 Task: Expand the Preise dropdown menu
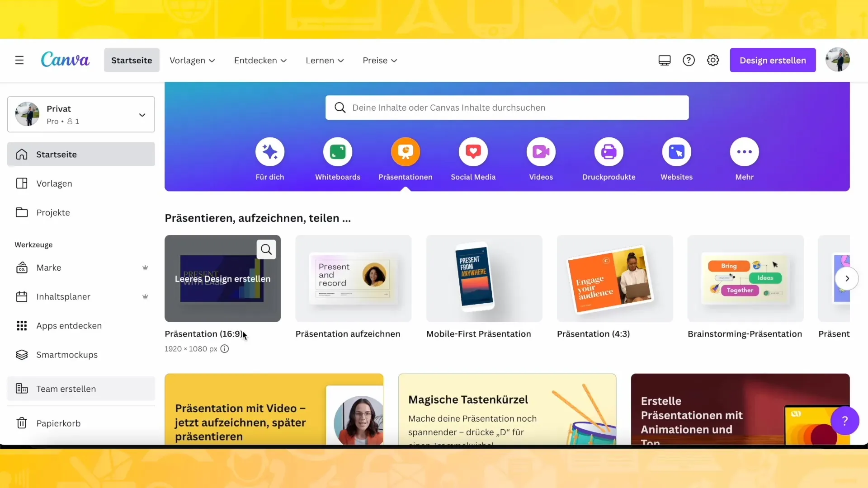[380, 60]
